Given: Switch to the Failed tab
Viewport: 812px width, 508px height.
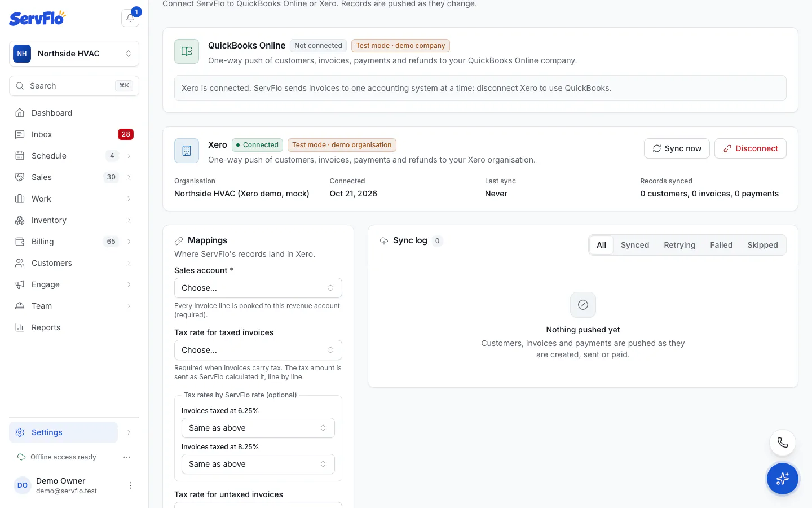Looking at the screenshot, I should 721,245.
